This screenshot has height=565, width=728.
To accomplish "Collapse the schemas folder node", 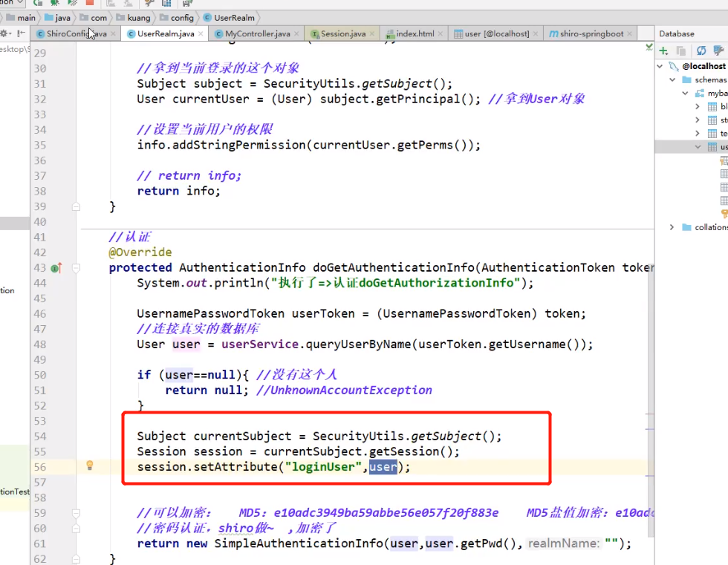I will (x=672, y=79).
